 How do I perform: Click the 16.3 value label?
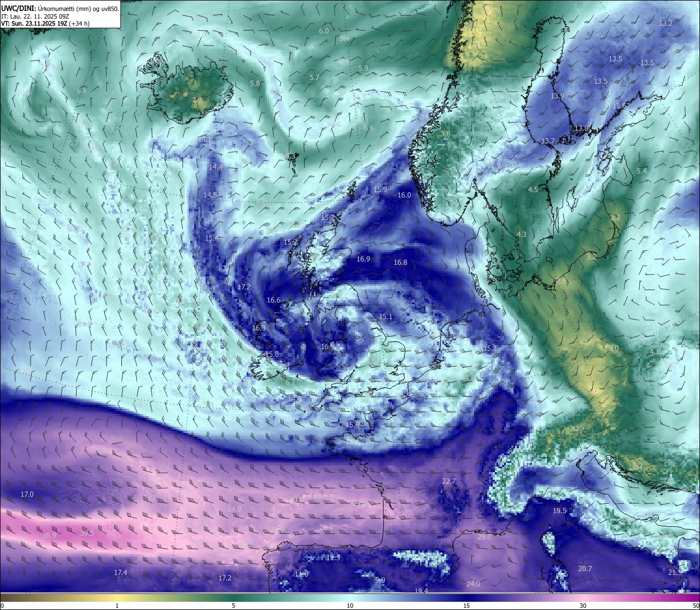[259, 328]
